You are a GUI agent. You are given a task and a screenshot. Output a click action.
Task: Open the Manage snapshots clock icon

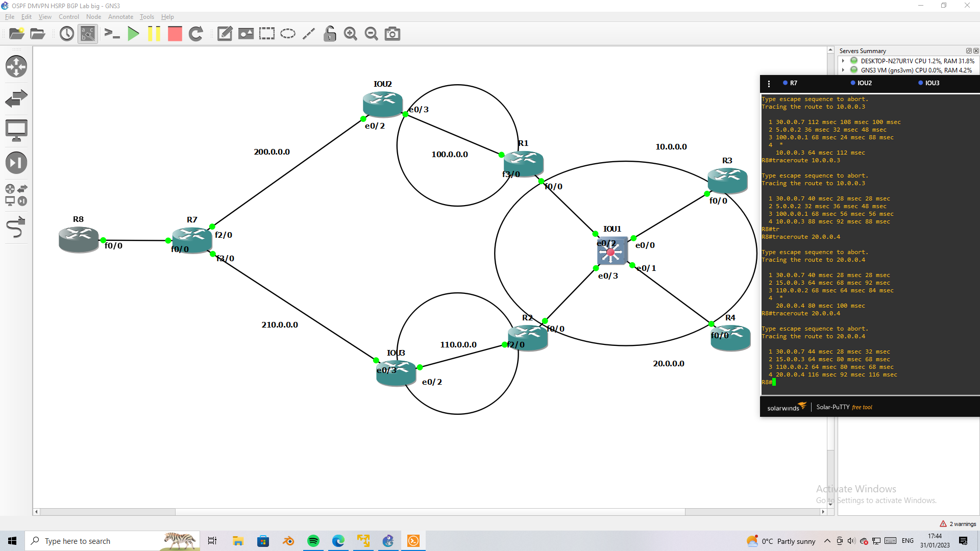point(66,34)
